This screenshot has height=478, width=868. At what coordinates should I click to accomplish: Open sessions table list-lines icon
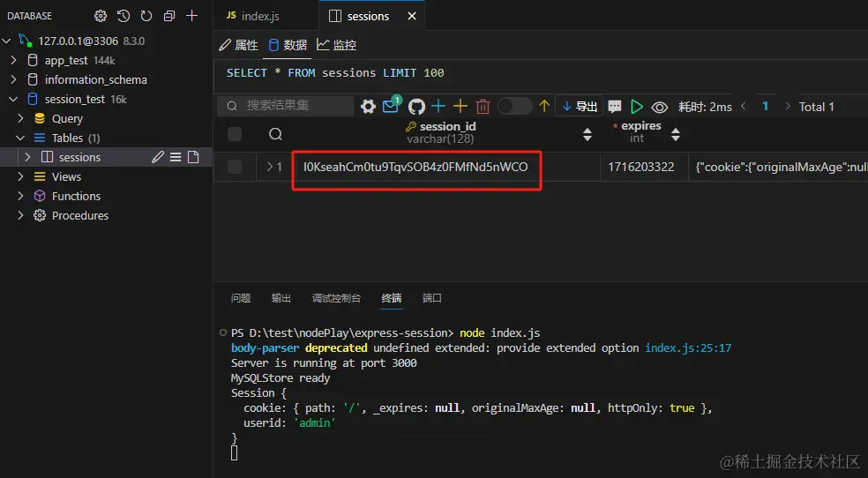(x=176, y=157)
